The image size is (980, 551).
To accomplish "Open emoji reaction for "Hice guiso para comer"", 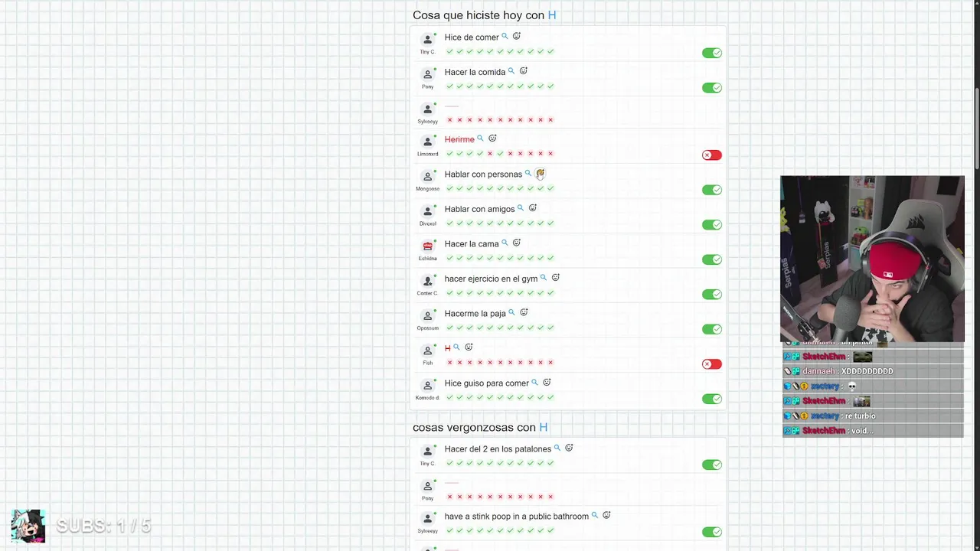I will tap(547, 383).
